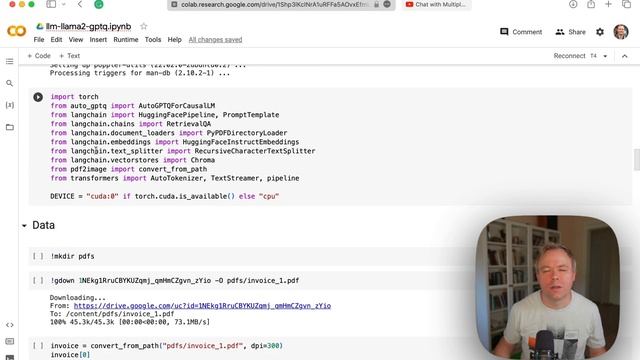This screenshot has height=360, width=640.
Task: Click the Reconnect runtime button
Action: 569,56
